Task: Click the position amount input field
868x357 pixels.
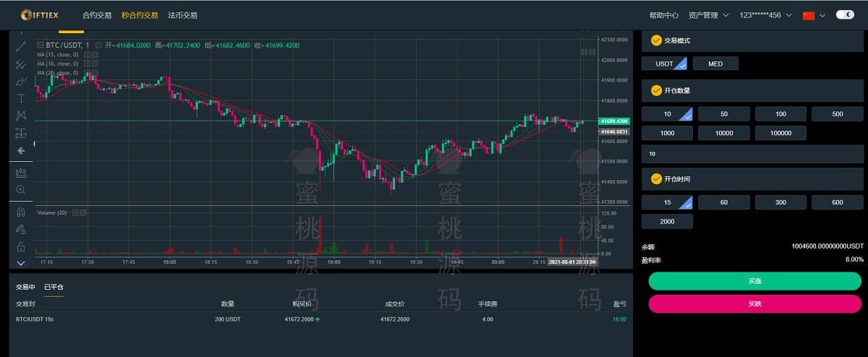Action: [x=752, y=154]
